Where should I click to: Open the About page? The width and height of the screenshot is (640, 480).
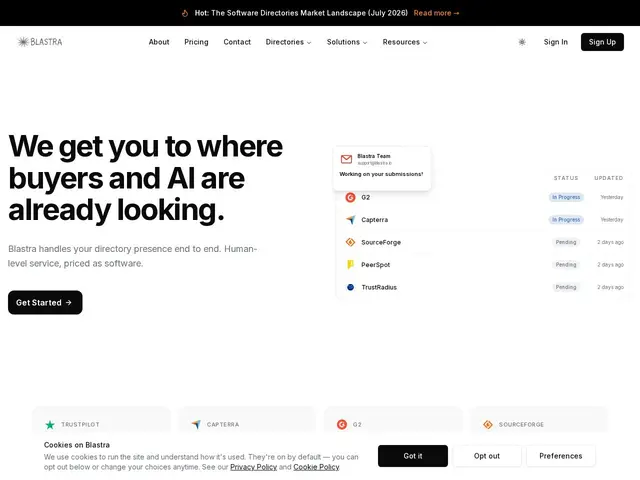click(159, 42)
